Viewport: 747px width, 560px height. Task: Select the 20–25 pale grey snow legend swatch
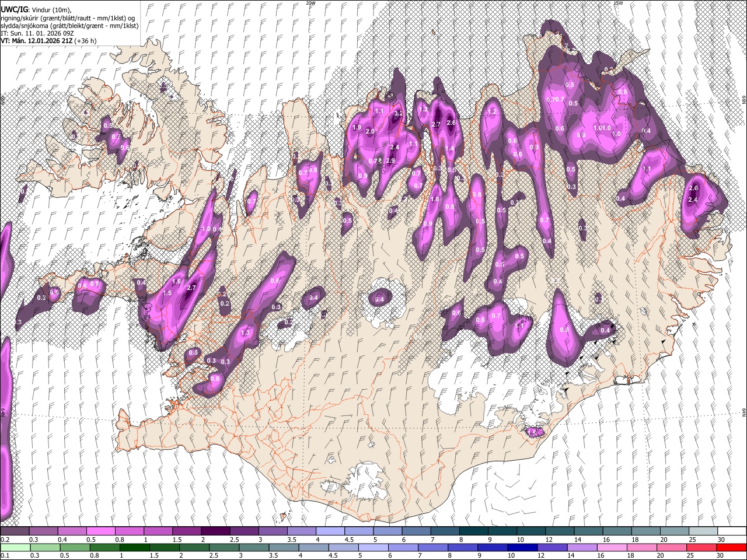(x=673, y=531)
